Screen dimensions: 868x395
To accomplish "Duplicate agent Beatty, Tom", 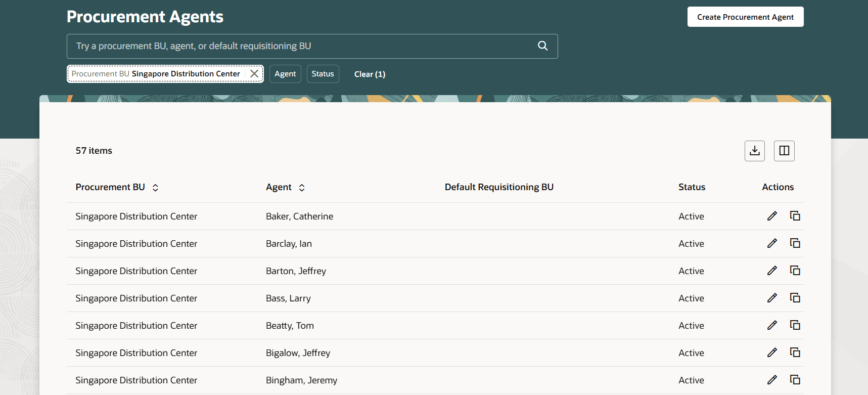I will click(795, 325).
